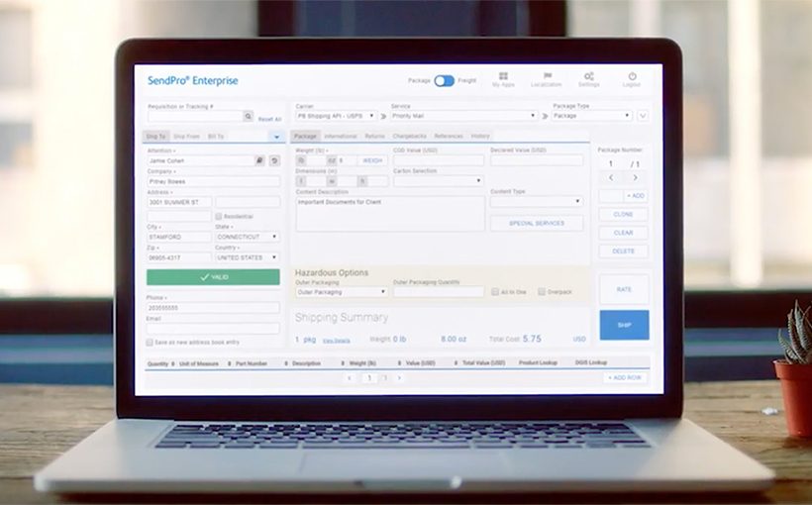
Task: Open the Settings gear icon
Action: click(589, 76)
